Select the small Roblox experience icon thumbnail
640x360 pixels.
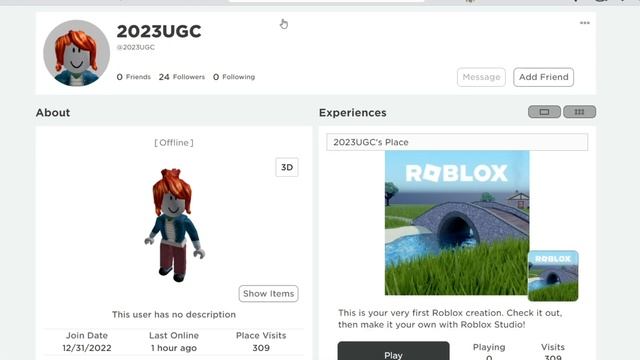[553, 276]
